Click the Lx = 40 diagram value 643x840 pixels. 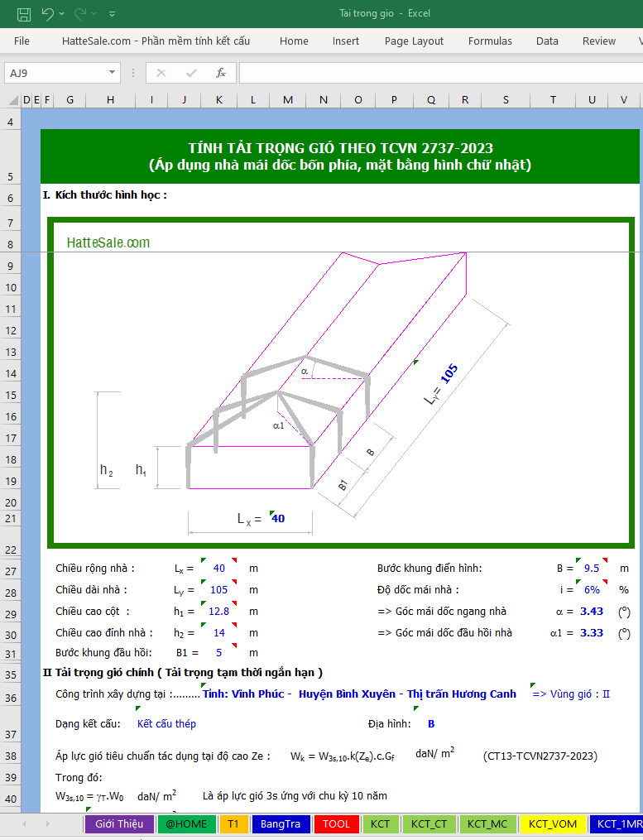click(x=277, y=519)
